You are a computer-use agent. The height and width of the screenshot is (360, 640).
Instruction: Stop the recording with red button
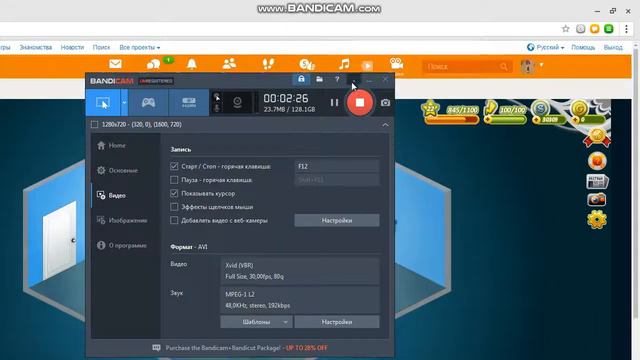pyautogui.click(x=360, y=102)
